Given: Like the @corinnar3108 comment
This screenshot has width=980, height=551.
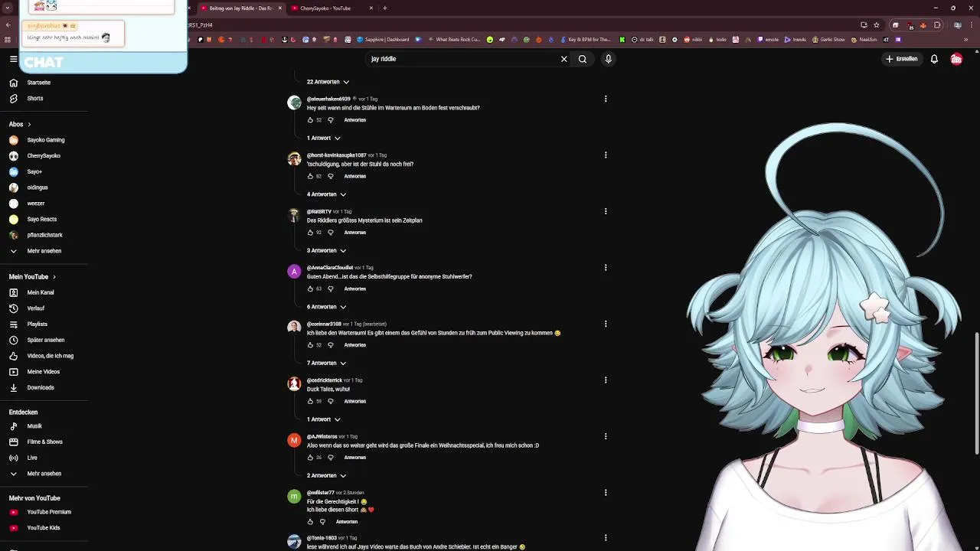Looking at the screenshot, I should point(310,345).
